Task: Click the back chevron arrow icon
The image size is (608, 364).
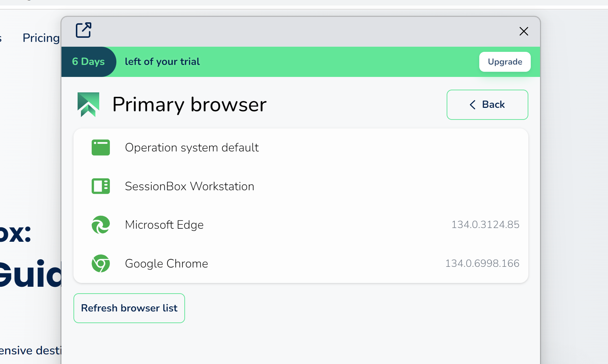Action: [473, 105]
